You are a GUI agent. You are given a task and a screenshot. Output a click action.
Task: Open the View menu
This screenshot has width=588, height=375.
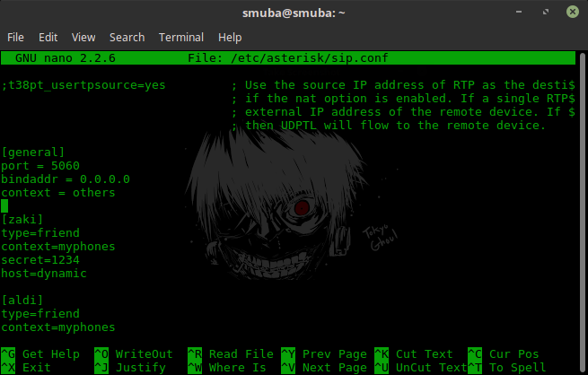point(83,38)
